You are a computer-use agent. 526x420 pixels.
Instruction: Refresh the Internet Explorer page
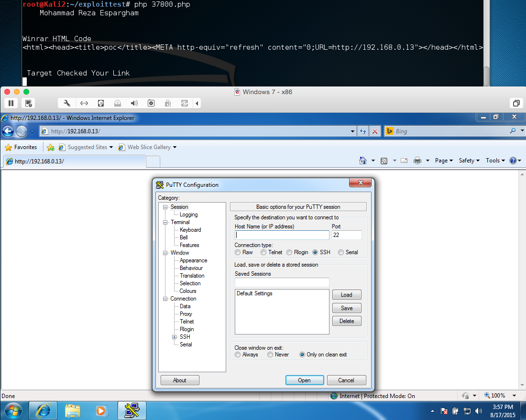[x=363, y=131]
